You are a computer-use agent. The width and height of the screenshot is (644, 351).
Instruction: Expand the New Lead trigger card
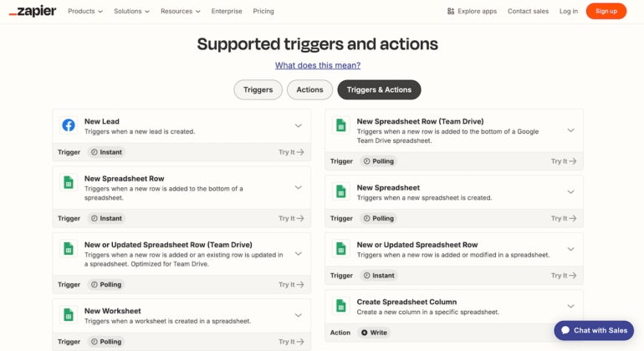click(299, 125)
